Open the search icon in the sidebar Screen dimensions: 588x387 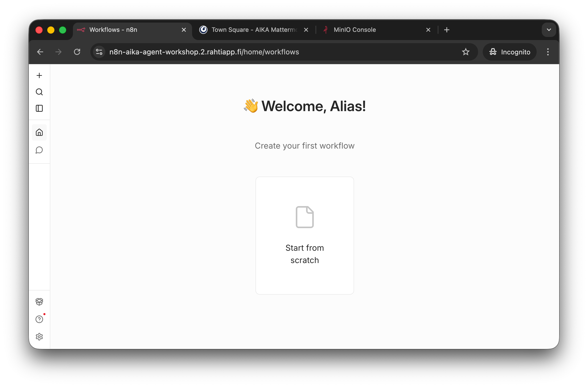pos(39,92)
